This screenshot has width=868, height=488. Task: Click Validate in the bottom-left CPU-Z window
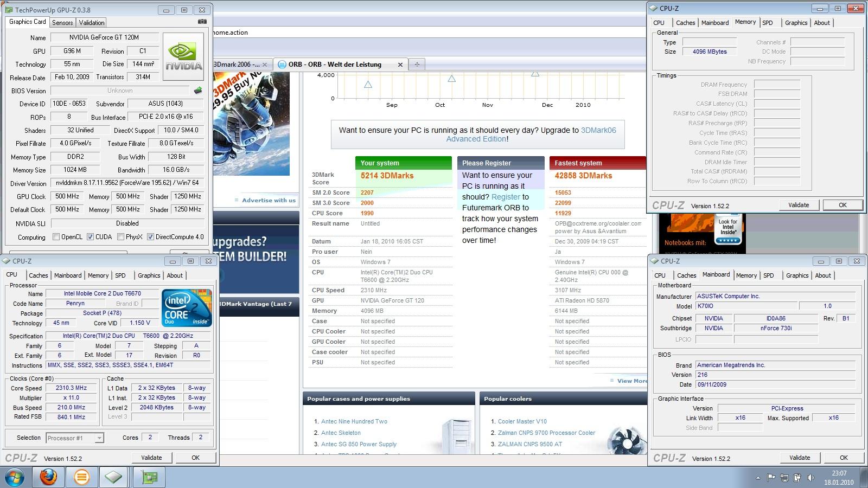151,458
